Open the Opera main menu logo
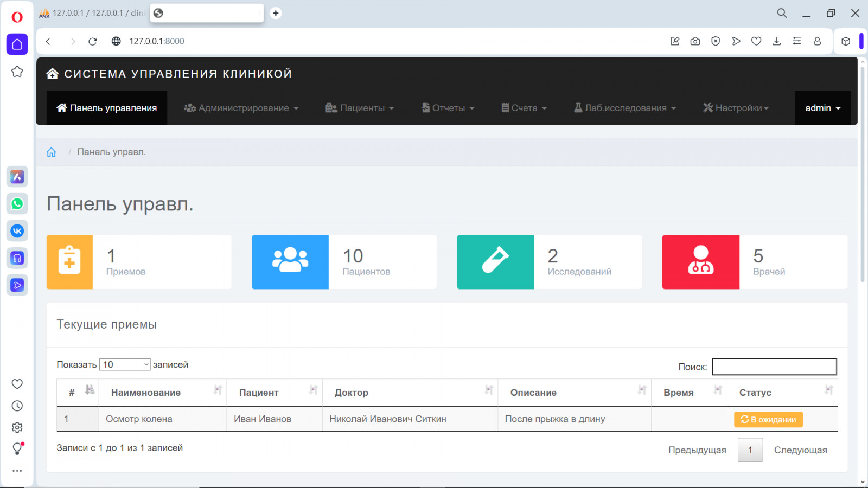The width and height of the screenshot is (868, 488). click(17, 17)
